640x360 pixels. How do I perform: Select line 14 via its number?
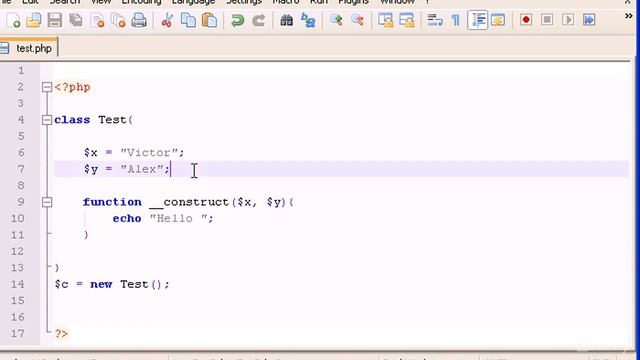tap(18, 284)
